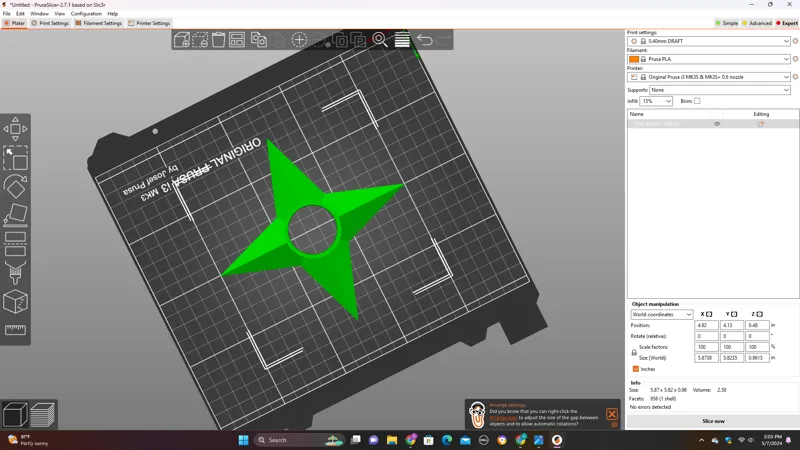Open File Explorer from taskbar
800x450 pixels.
[x=392, y=440]
